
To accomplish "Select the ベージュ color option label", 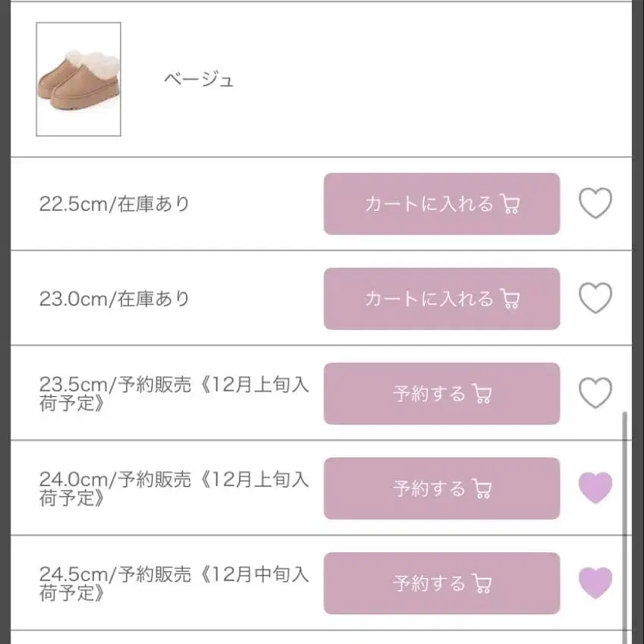I will click(196, 79).
